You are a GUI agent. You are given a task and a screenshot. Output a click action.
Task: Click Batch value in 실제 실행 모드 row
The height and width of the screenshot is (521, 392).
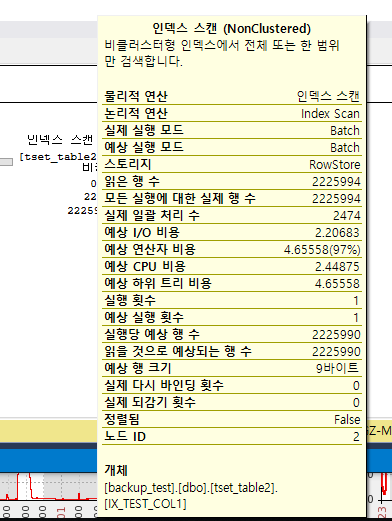(x=345, y=131)
